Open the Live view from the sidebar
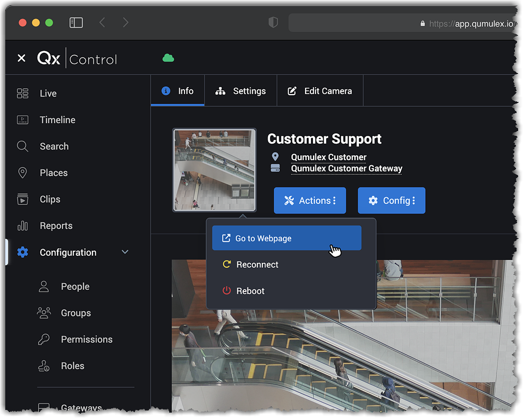525x420 pixels. pos(23,93)
